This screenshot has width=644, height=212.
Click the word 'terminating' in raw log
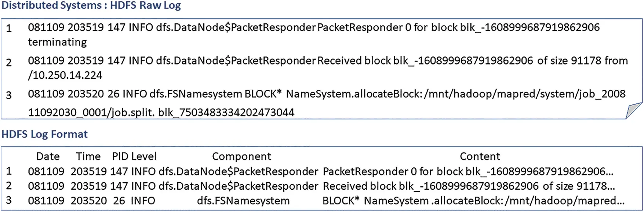point(57,42)
